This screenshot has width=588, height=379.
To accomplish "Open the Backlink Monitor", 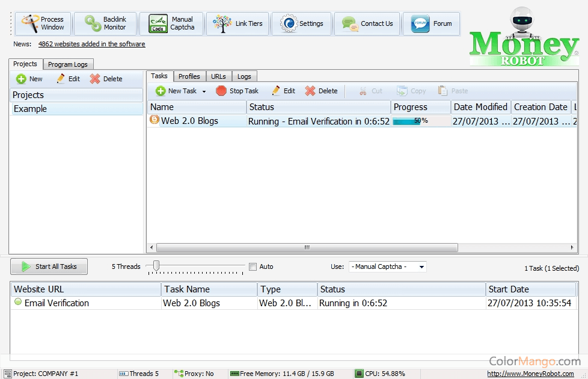I will [x=106, y=23].
